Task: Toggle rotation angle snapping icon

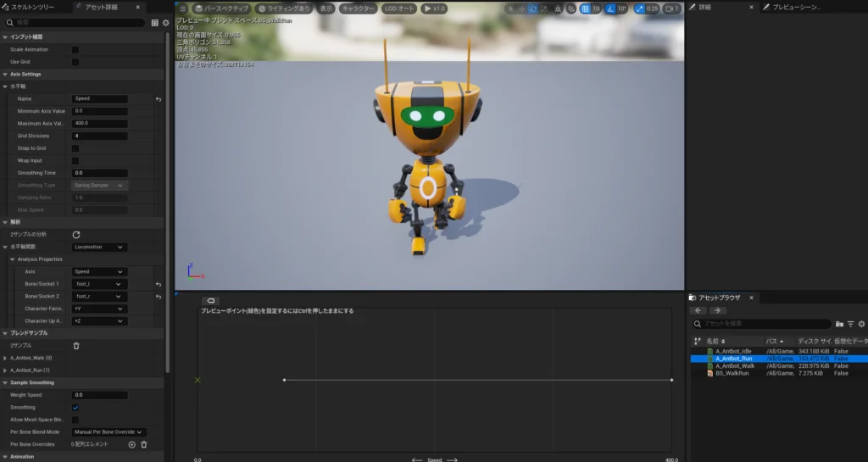Action: pos(609,8)
